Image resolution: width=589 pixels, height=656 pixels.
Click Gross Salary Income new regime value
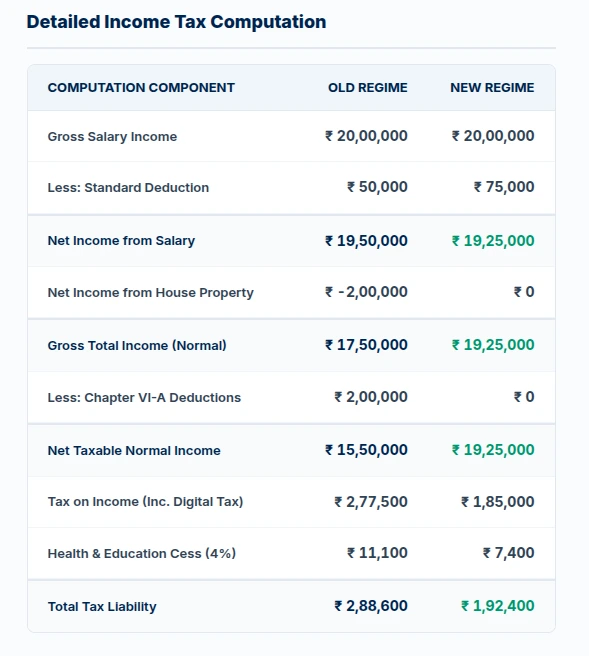coord(493,136)
